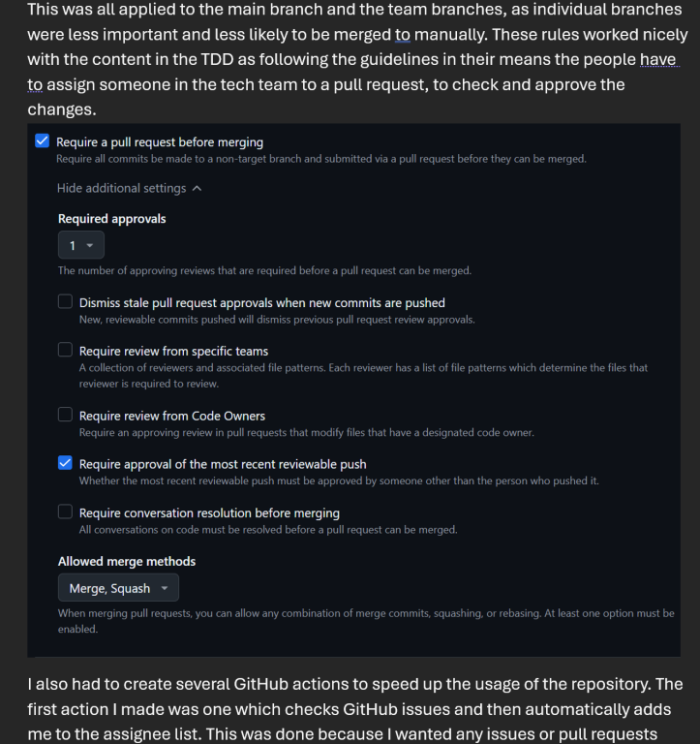Viewport: 700px width, 744px height.
Task: Click the caret arrow in approvals selector
Action: click(90, 245)
